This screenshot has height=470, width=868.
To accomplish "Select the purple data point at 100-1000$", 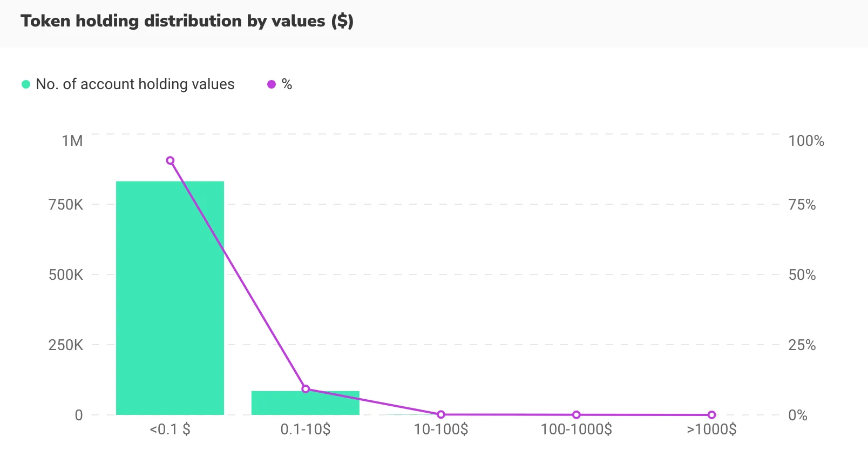I will (x=577, y=415).
